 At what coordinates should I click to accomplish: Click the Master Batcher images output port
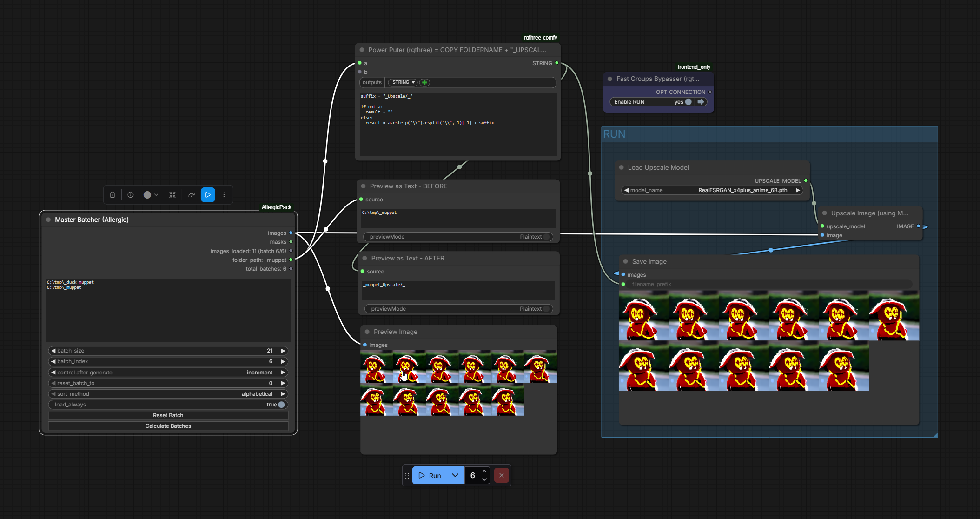click(291, 233)
